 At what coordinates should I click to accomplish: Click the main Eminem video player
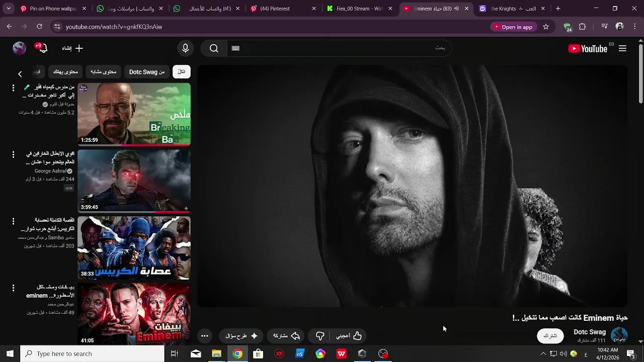[412, 186]
